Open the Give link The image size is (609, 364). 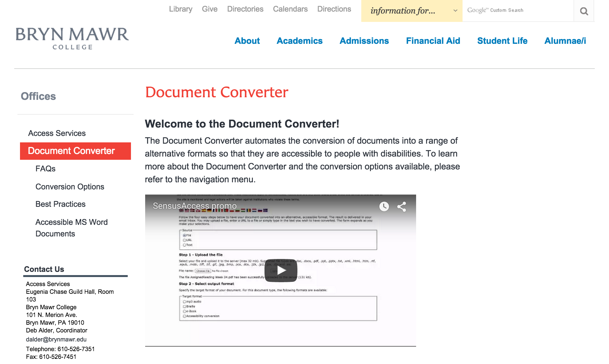pos(210,9)
